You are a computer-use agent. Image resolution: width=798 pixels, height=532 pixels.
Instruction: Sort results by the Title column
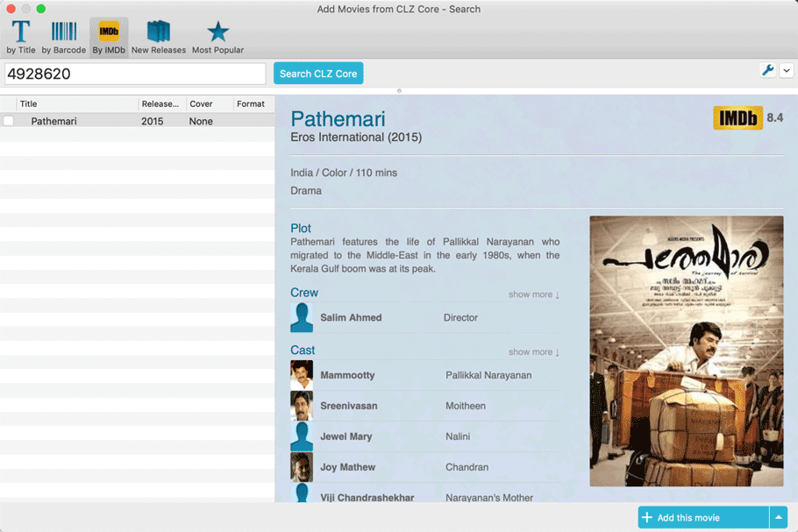pos(77,103)
